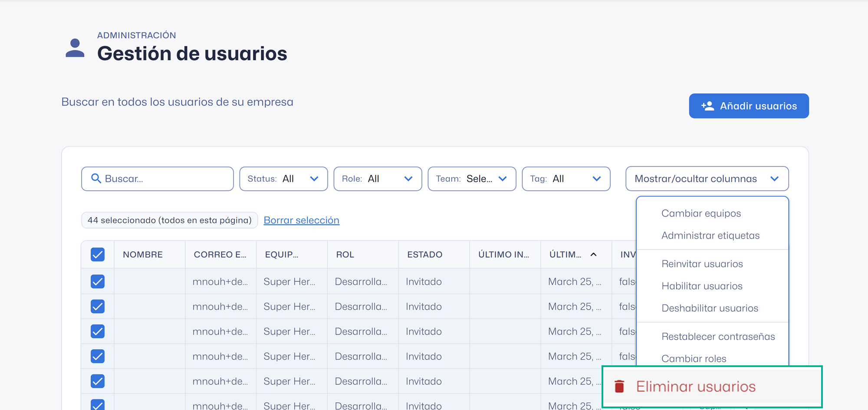Select Deshabilitar usuarios menu entry
868x410 pixels.
(x=710, y=308)
